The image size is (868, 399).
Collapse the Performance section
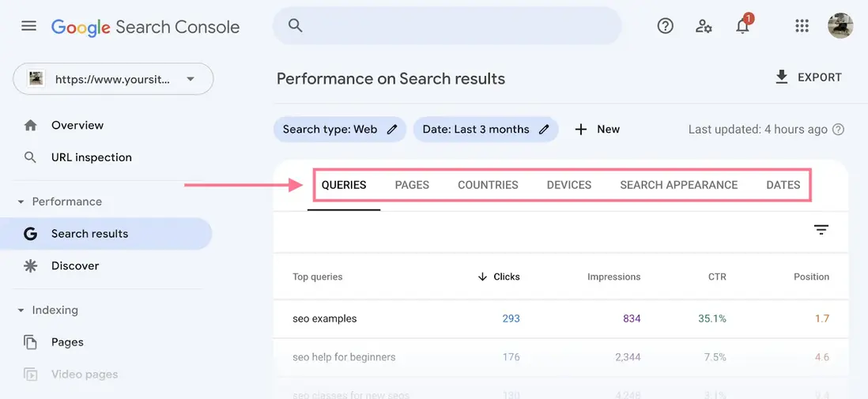pyautogui.click(x=21, y=202)
